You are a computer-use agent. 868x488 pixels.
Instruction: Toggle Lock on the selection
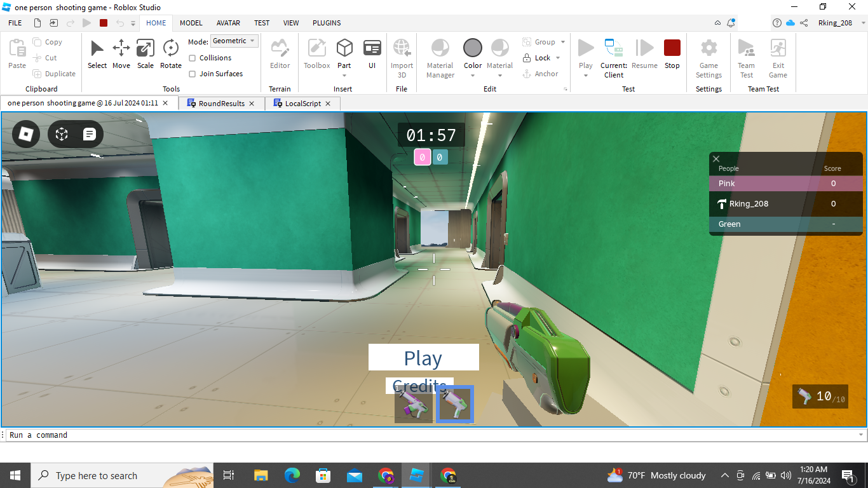tap(539, 57)
